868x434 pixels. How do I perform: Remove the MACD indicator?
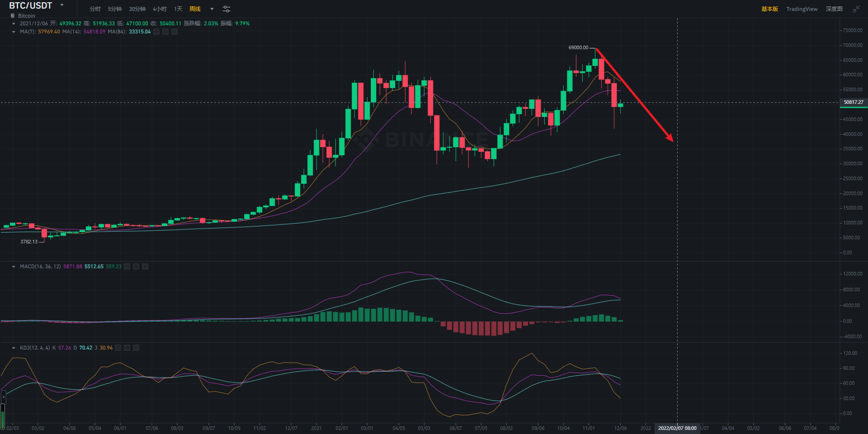coord(145,266)
